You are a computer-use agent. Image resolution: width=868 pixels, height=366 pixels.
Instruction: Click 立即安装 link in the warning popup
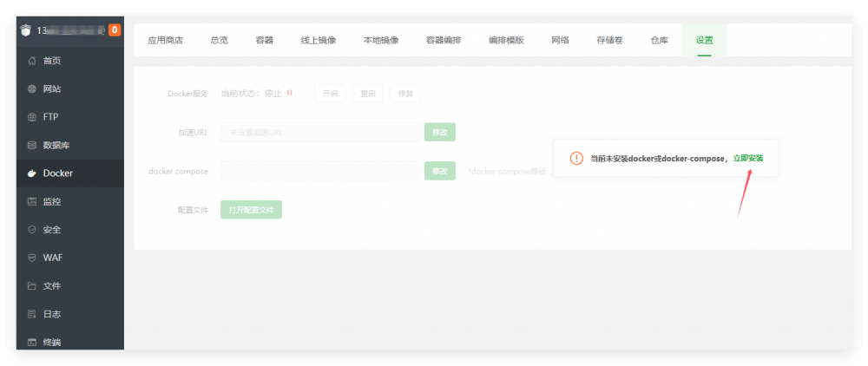click(747, 159)
